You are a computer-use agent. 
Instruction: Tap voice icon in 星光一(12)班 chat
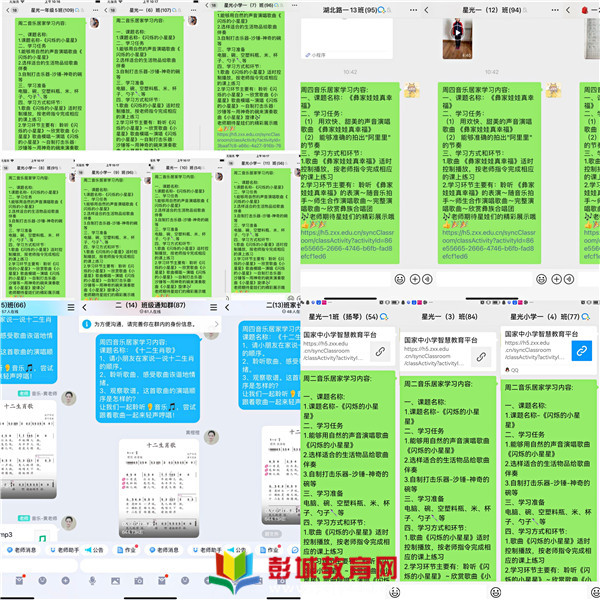pos(569,279)
